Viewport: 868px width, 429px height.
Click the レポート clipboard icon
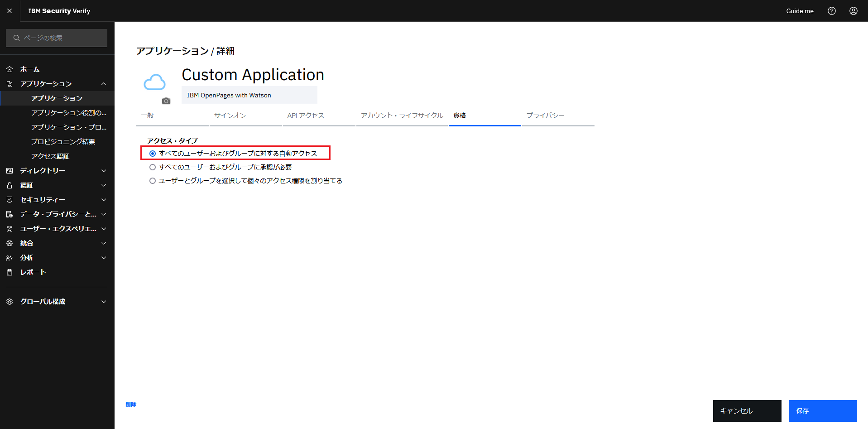tap(10, 272)
